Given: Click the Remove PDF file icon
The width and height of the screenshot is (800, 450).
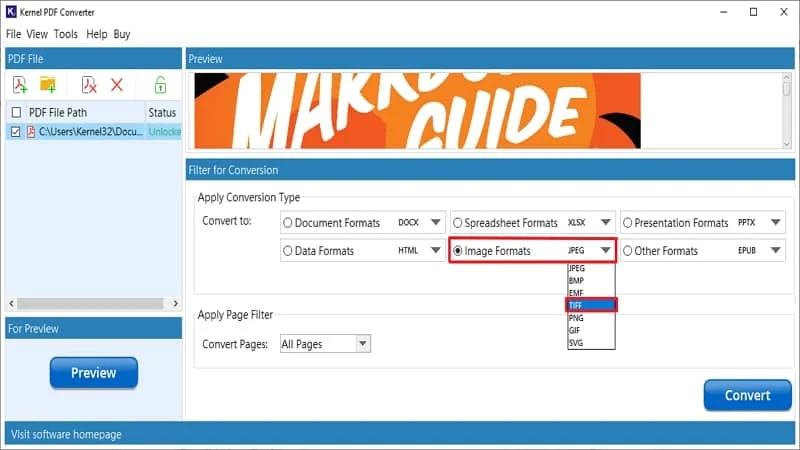Looking at the screenshot, I should tap(89, 85).
